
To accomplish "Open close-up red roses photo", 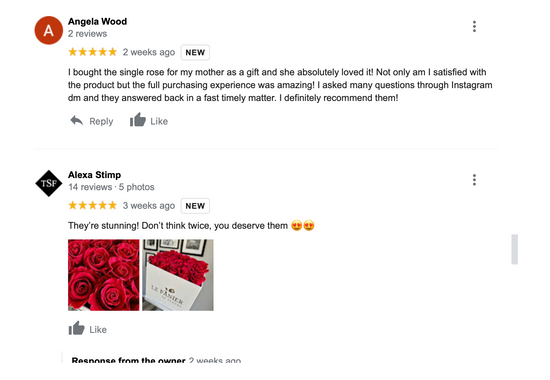I will [x=103, y=275].
